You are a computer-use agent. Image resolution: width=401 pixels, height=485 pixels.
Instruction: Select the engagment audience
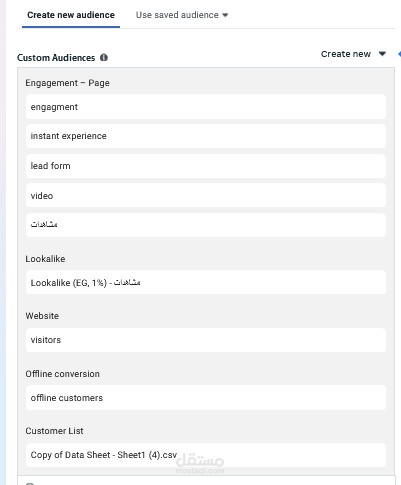206,107
